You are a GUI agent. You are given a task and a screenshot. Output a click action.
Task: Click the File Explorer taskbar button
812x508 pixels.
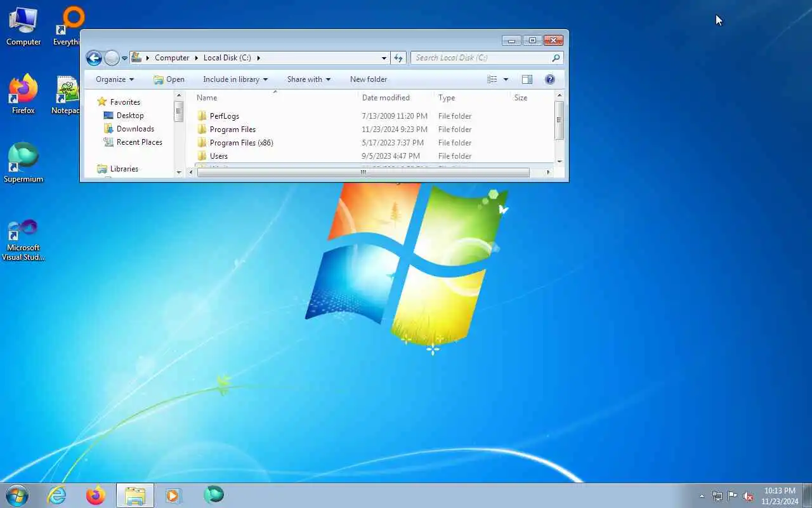coord(135,495)
